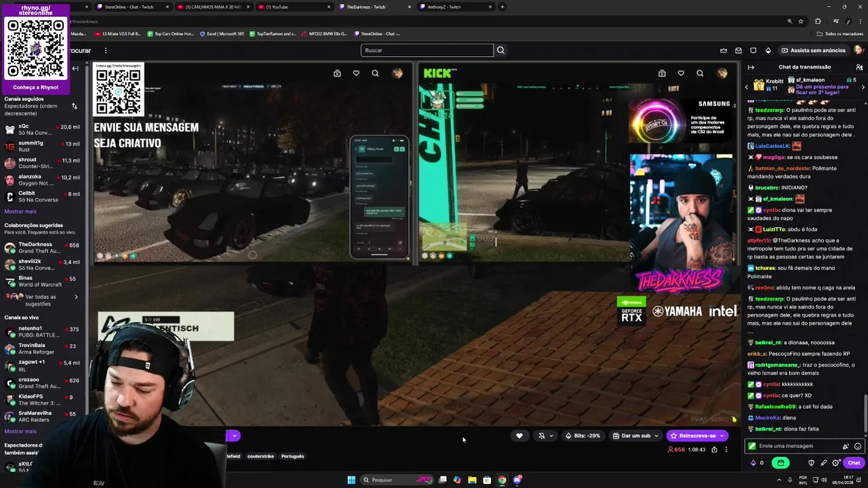
Task: Show more followed channels 'Mostrar mais'
Action: [20, 211]
